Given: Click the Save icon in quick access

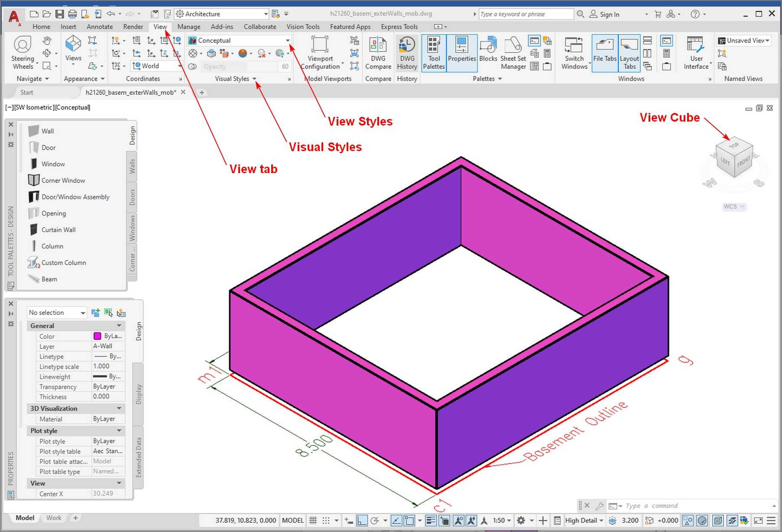Looking at the screenshot, I should (60, 14).
